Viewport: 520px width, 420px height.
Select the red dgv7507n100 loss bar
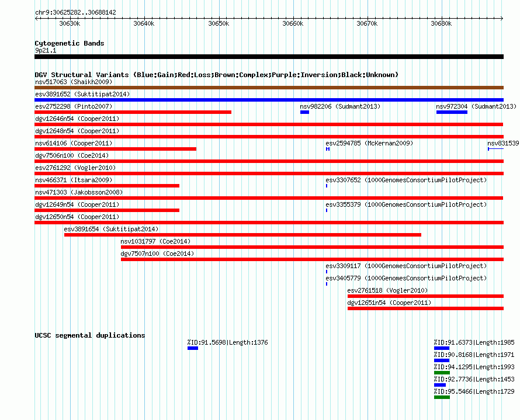[312, 259]
